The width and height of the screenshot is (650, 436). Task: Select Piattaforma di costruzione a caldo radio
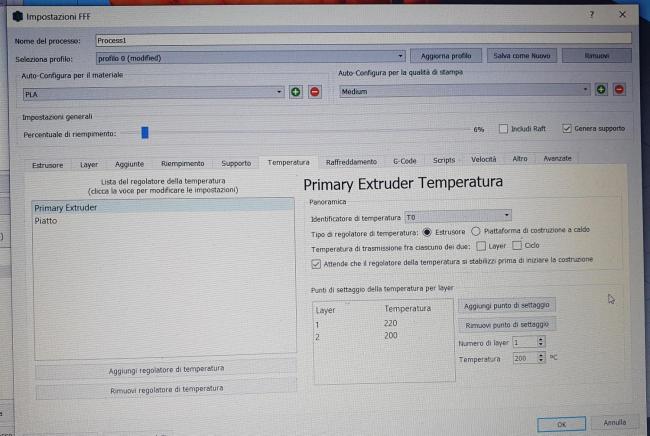pos(475,231)
